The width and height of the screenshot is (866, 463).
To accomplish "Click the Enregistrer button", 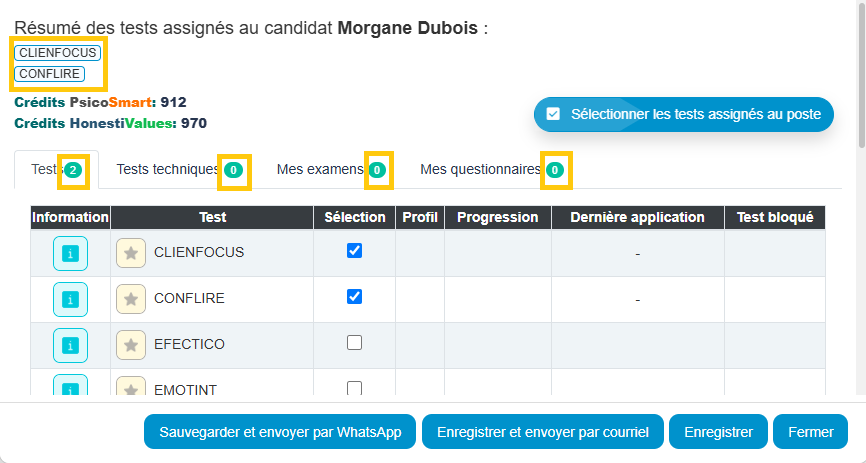I will (719, 432).
